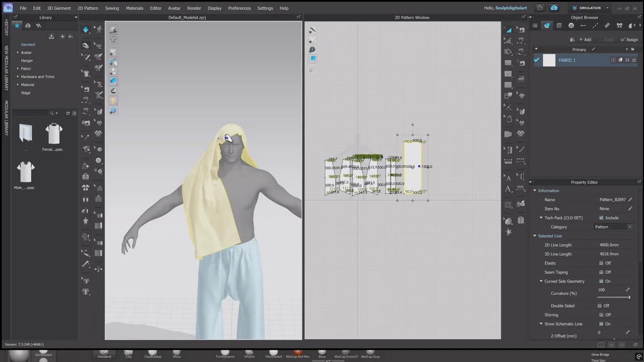Viewport: 644px width, 362px height.
Task: Select the Rectangle pattern tool in 2D toolbar
Action: 509,63
